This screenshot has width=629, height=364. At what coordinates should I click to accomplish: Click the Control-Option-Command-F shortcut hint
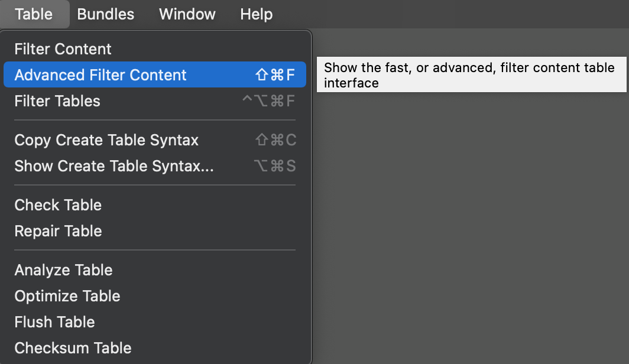[x=268, y=101]
